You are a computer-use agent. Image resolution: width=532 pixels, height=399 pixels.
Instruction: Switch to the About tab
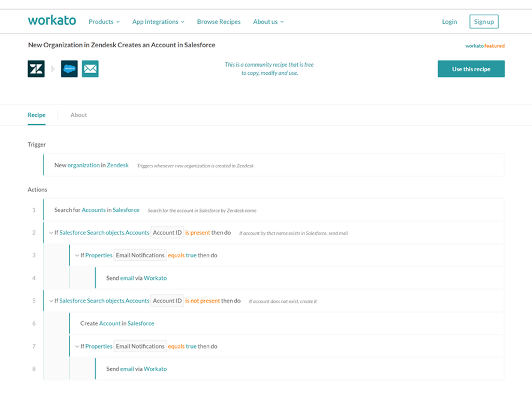click(x=78, y=115)
